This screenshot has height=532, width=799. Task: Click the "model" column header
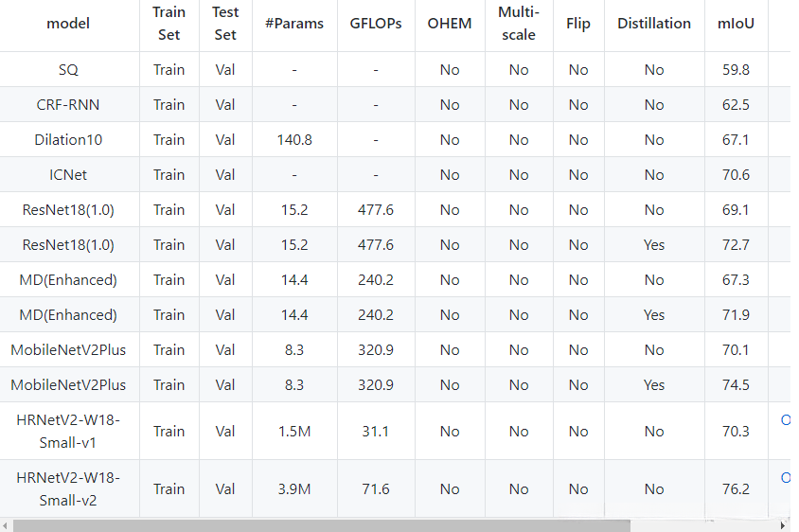tap(68, 24)
